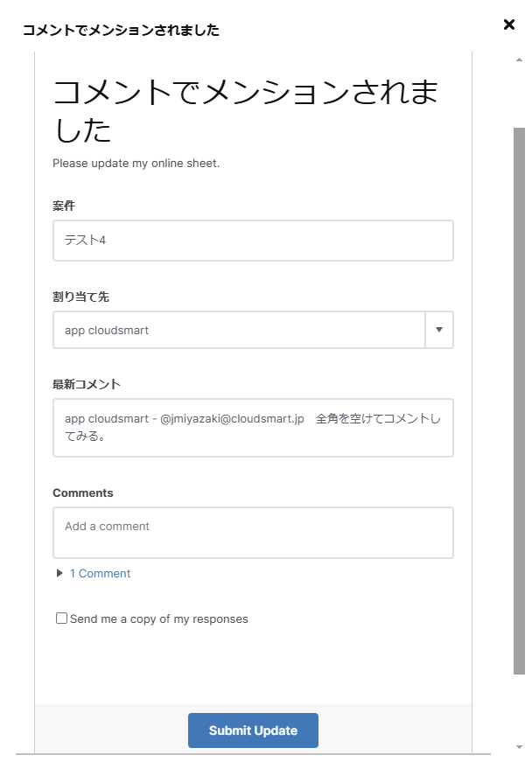
Task: Close the コメントでメンションされました dialog
Action: click(509, 24)
